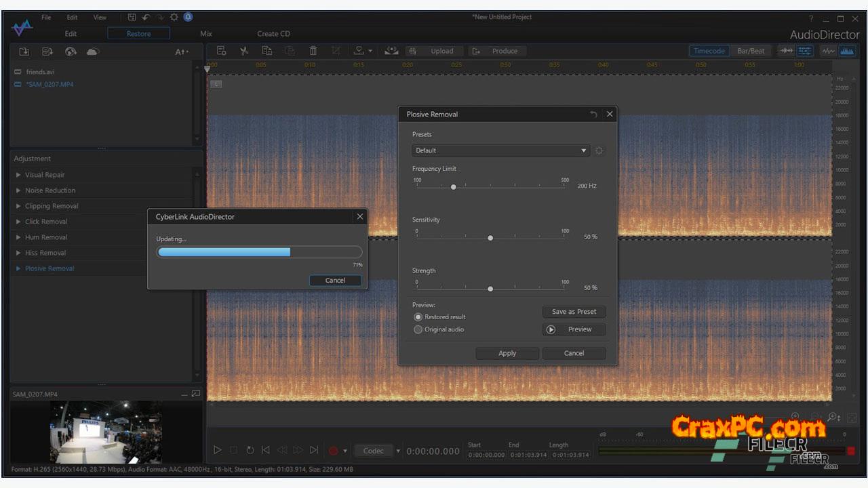868x488 pixels.
Task: Select friends.avi in the media library
Action: [40, 72]
